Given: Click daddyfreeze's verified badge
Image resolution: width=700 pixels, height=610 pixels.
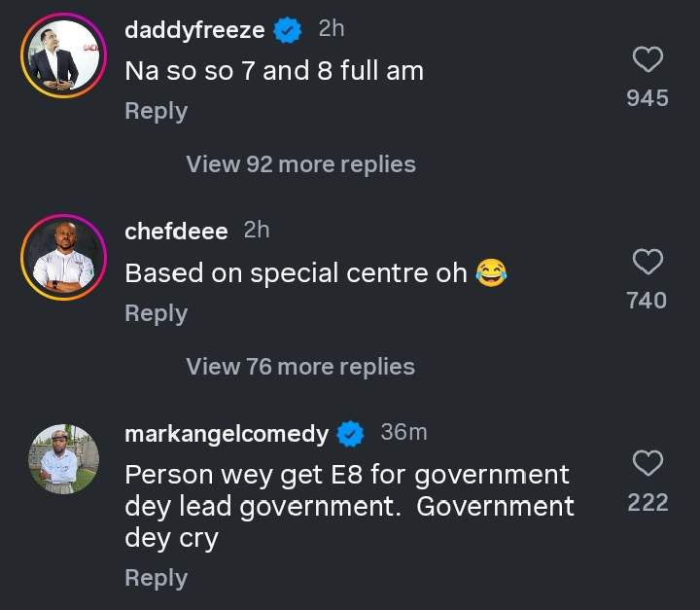Looking at the screenshot, I should [x=287, y=30].
